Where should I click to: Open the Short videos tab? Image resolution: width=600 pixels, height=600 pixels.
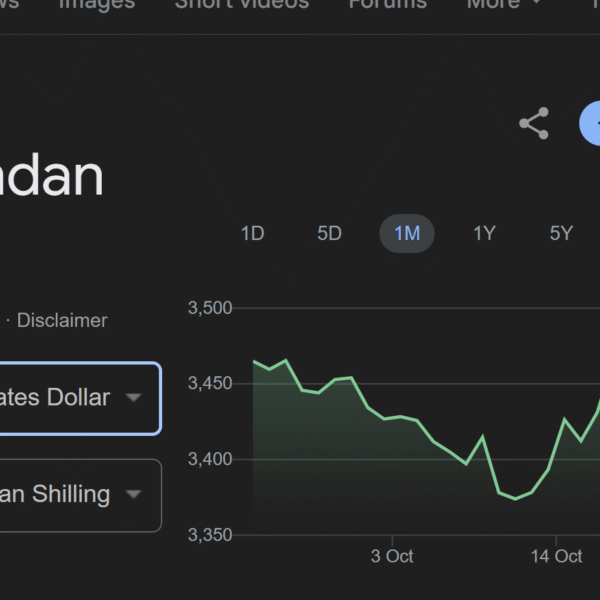click(x=242, y=4)
